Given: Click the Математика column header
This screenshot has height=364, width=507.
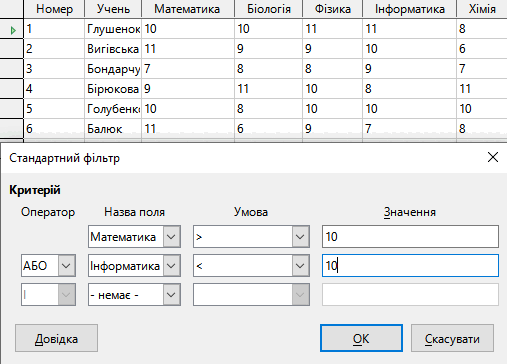Looking at the screenshot, I should [x=188, y=9].
